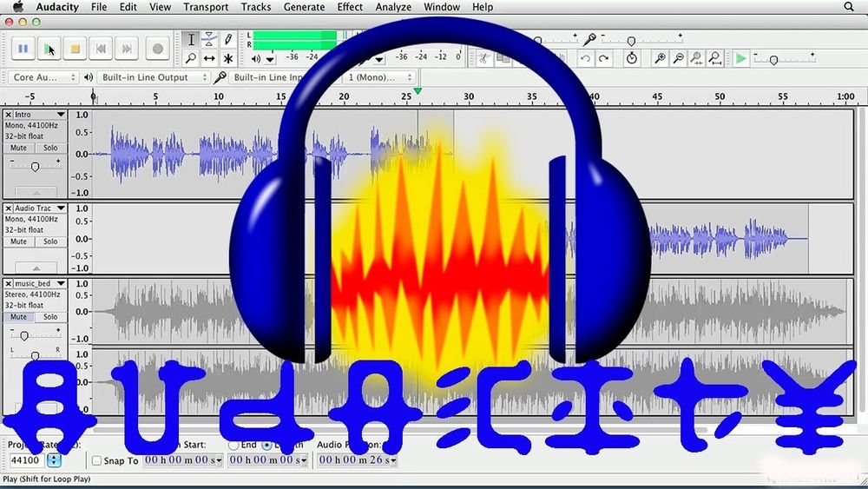Select the Draw pencil tool
This screenshot has height=489, width=868.
[x=228, y=40]
